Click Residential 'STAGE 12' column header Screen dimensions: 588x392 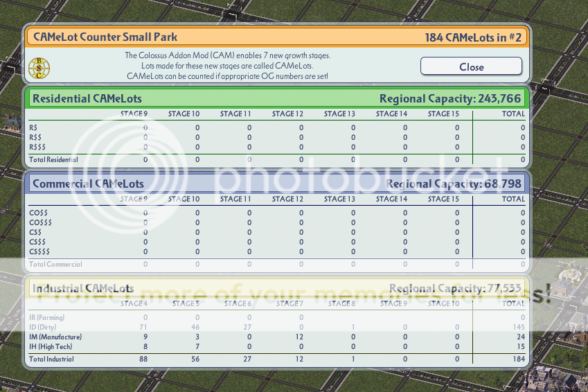pos(287,114)
